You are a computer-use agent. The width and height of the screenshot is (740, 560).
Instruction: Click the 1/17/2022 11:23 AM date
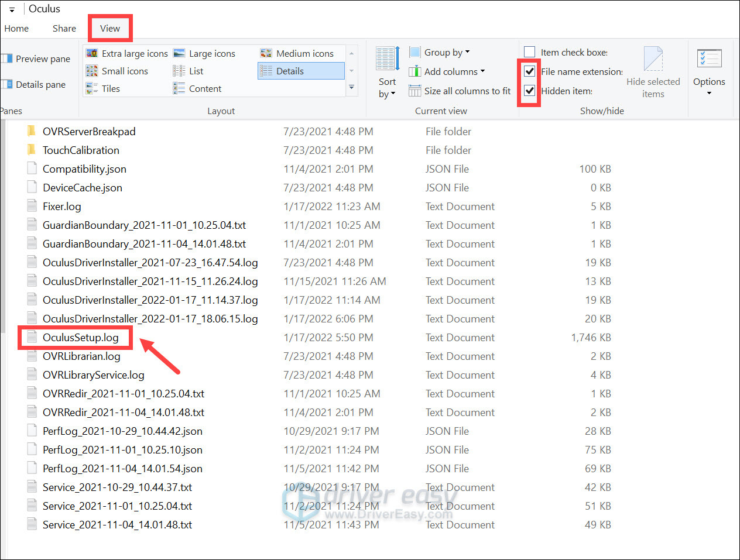pyautogui.click(x=332, y=206)
